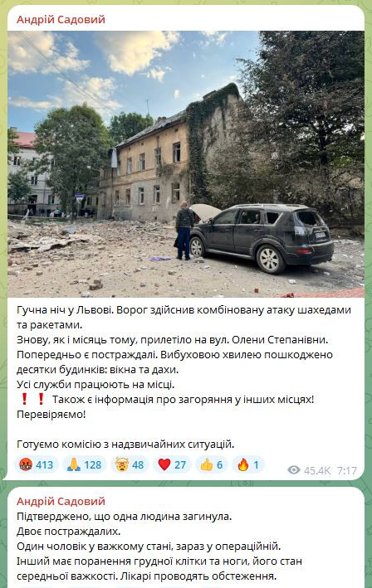This screenshot has height=588, width=372.
Task: Click the angry face reaction with 413
Action: [x=37, y=465]
